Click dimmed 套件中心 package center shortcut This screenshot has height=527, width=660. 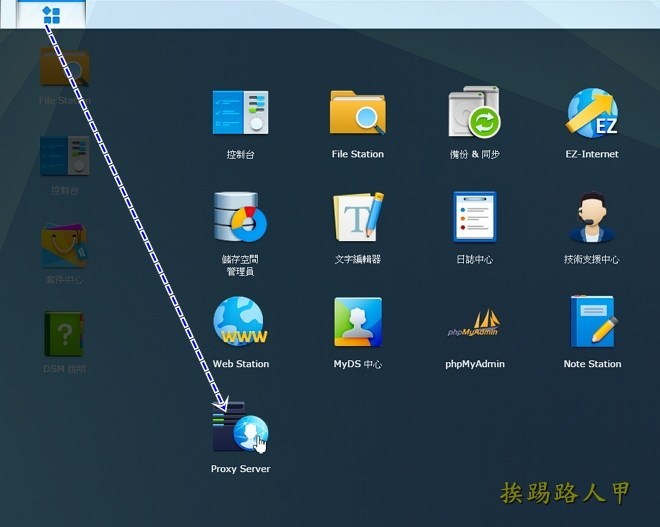64,245
